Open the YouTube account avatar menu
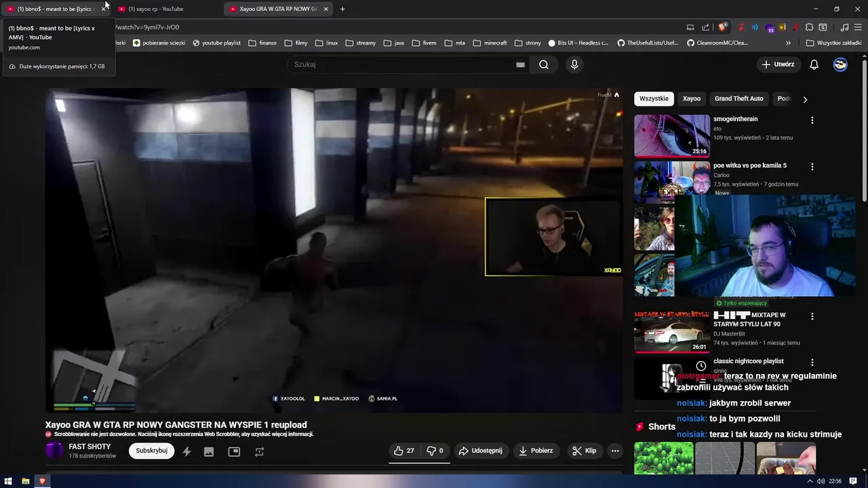This screenshot has width=868, height=488. tap(840, 64)
